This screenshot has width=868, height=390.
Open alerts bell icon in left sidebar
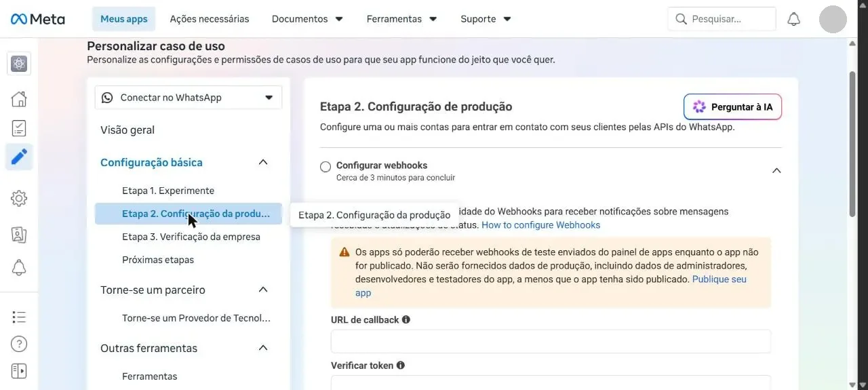pos(19,268)
